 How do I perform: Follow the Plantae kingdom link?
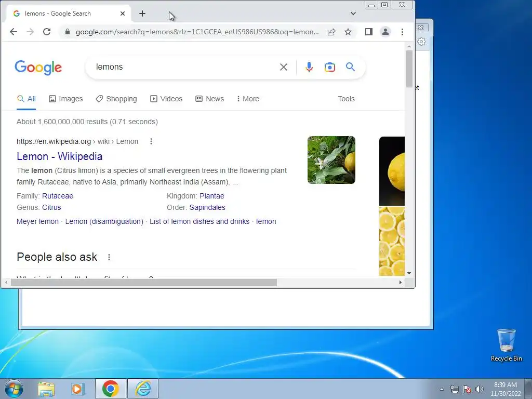[212, 196]
